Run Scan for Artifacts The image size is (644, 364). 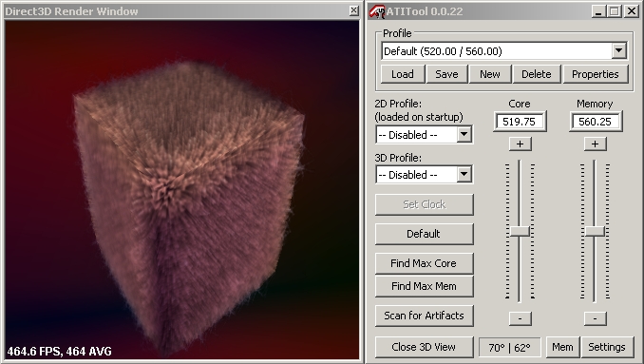424,316
